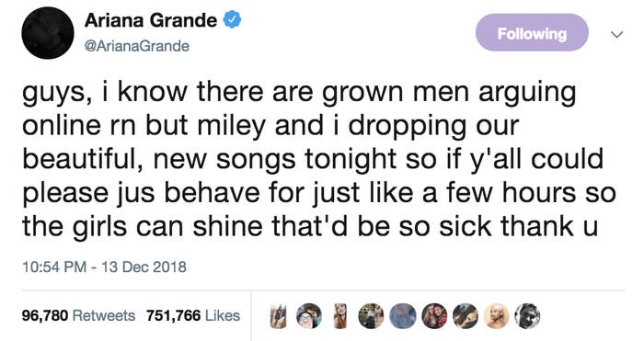Select the peach-background blonde liker avatar
Image resolution: width=644 pixels, height=341 pixels.
497,316
